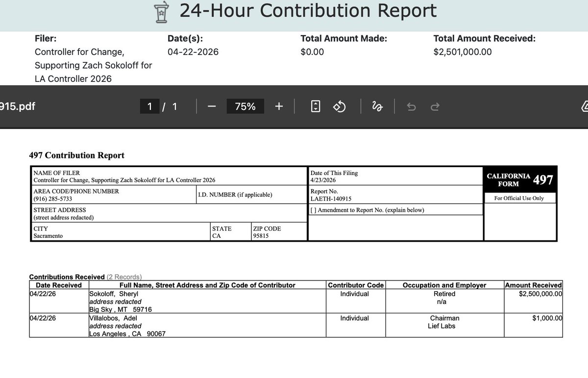Click Big Sky, MT 59716 address

pos(121,310)
